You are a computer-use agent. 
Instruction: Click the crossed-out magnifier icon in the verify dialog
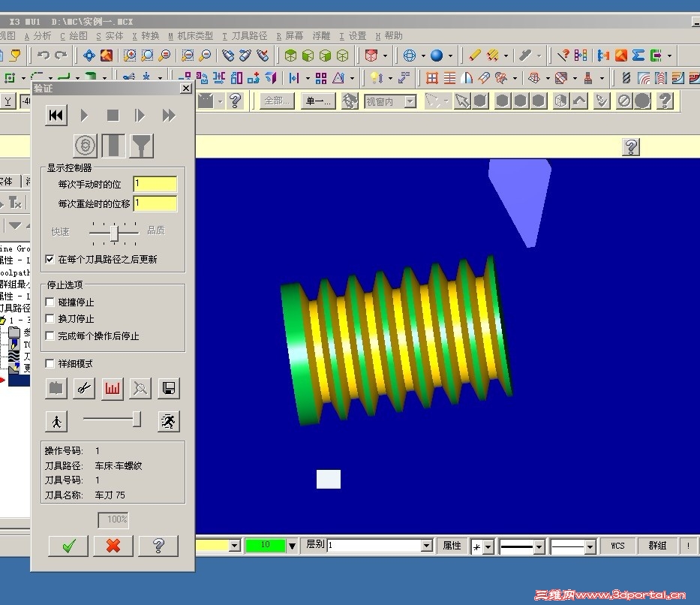click(x=140, y=388)
